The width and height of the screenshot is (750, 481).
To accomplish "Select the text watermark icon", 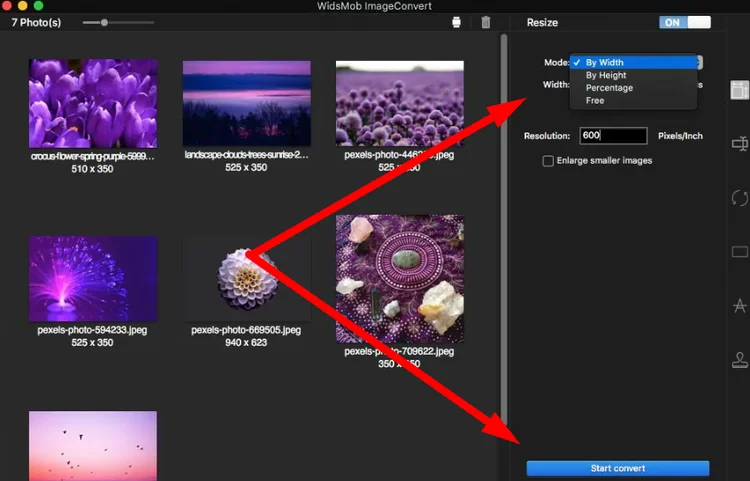I will pos(740,306).
